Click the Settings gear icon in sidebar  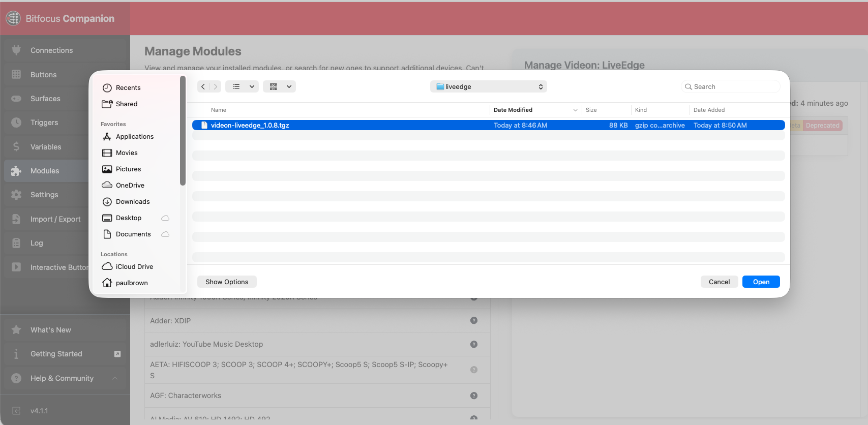[16, 195]
